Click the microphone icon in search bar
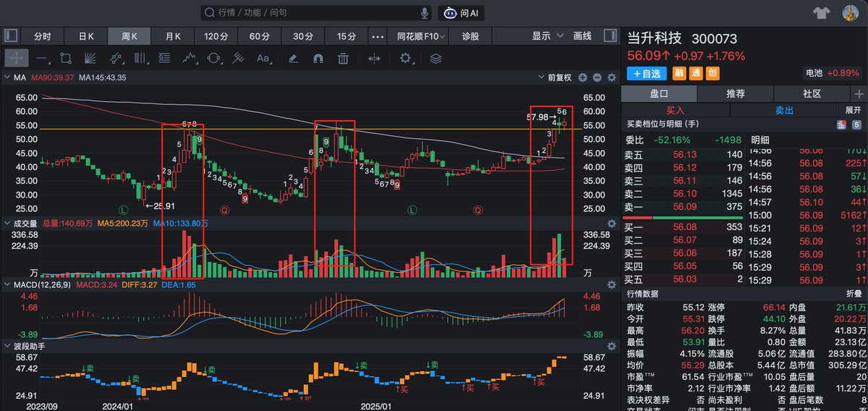 (x=425, y=13)
